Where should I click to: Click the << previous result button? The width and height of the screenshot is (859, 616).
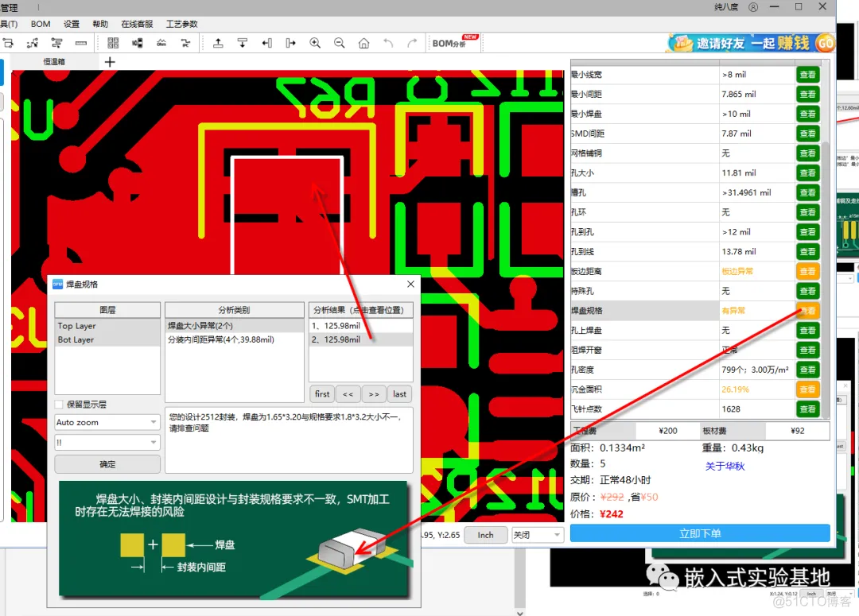[x=348, y=393]
